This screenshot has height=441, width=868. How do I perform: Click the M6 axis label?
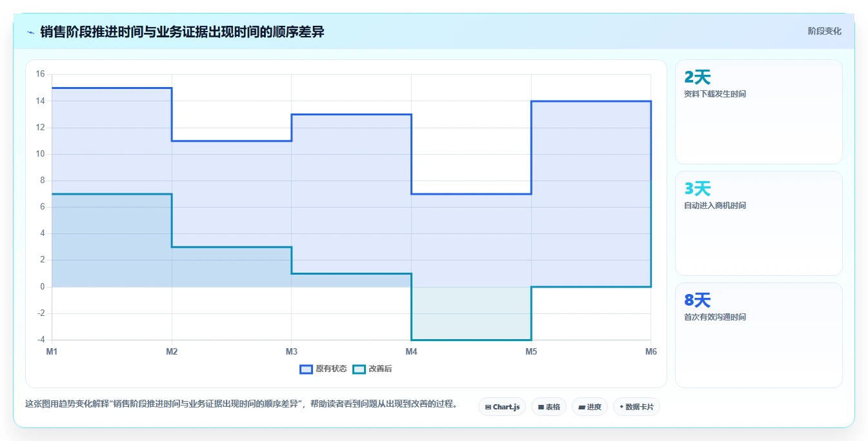coord(651,351)
